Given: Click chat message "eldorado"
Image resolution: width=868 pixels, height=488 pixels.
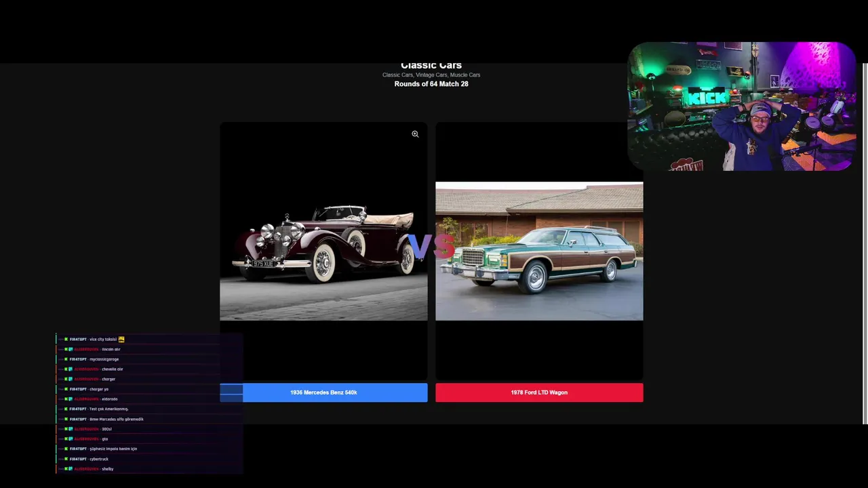Looking at the screenshot, I should [109, 399].
